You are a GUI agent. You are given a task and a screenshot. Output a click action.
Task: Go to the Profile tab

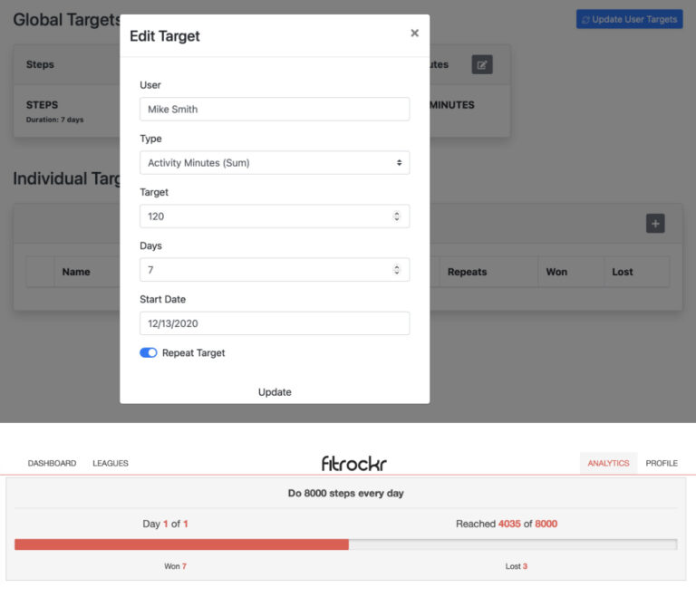coord(662,463)
